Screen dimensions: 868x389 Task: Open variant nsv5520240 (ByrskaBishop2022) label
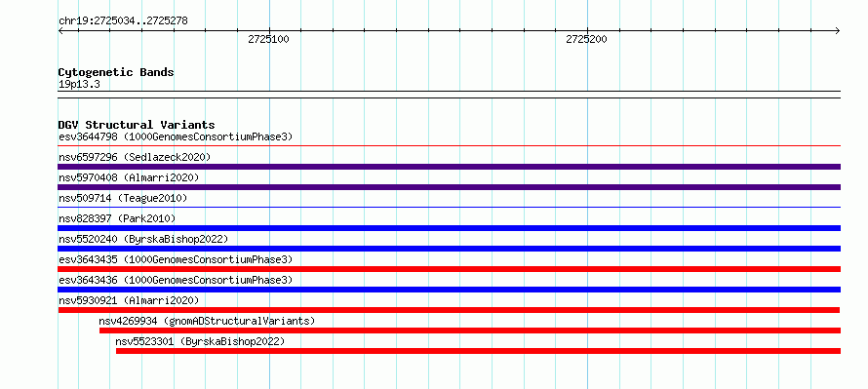pos(143,239)
